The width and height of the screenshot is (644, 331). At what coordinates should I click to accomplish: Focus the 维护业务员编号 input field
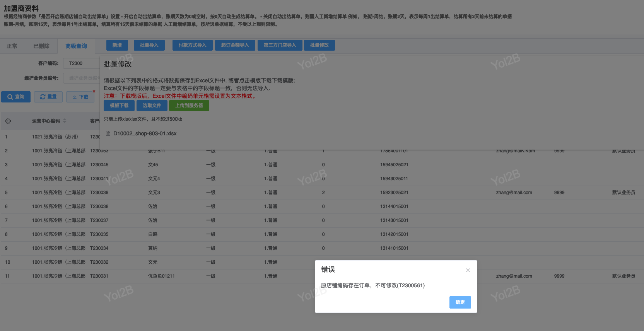(81, 78)
